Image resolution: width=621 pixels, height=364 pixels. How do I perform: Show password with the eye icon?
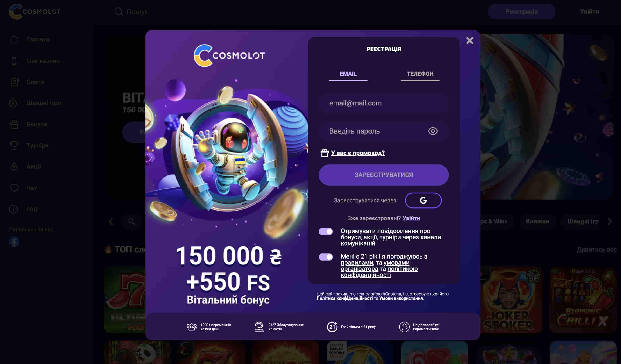pos(433,131)
